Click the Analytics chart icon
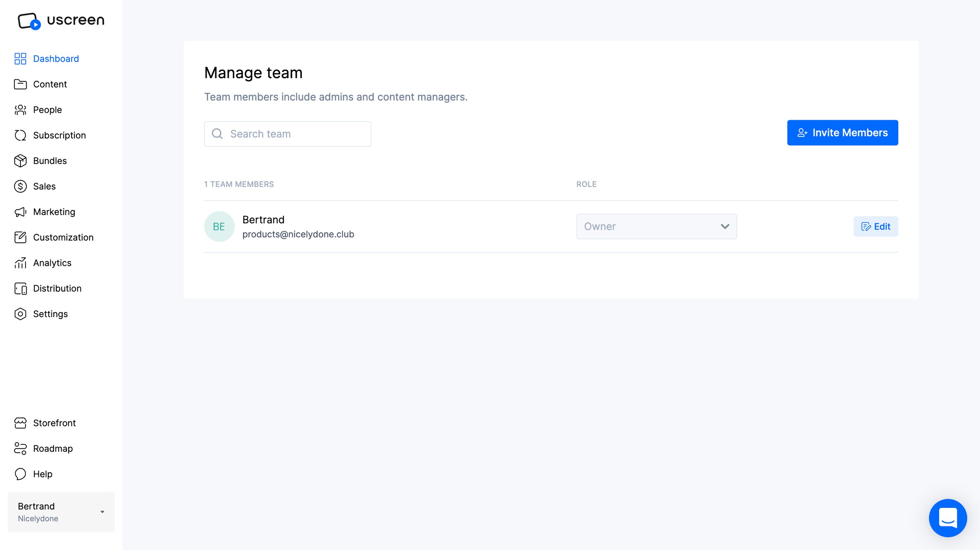This screenshot has width=980, height=550. tap(20, 263)
